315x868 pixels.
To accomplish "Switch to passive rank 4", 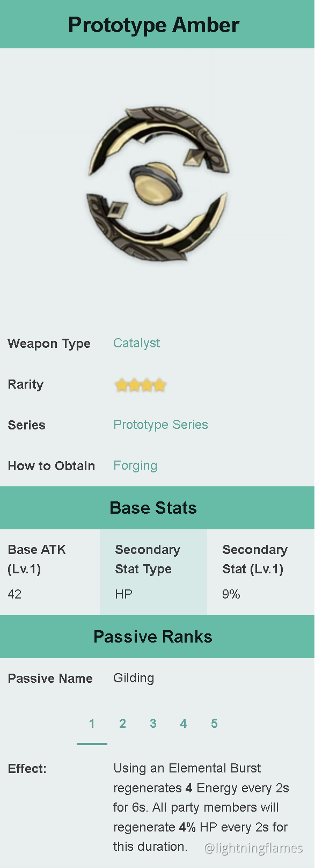I will coord(183,724).
